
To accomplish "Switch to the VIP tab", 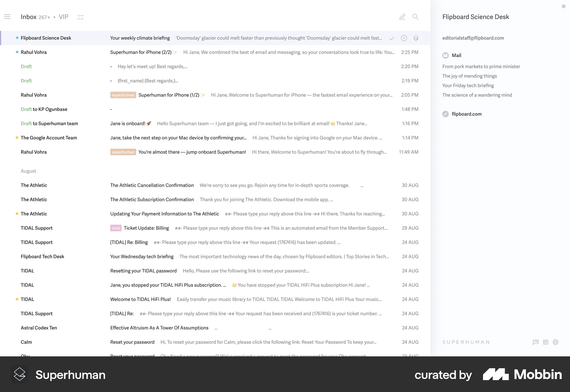I will [63, 17].
